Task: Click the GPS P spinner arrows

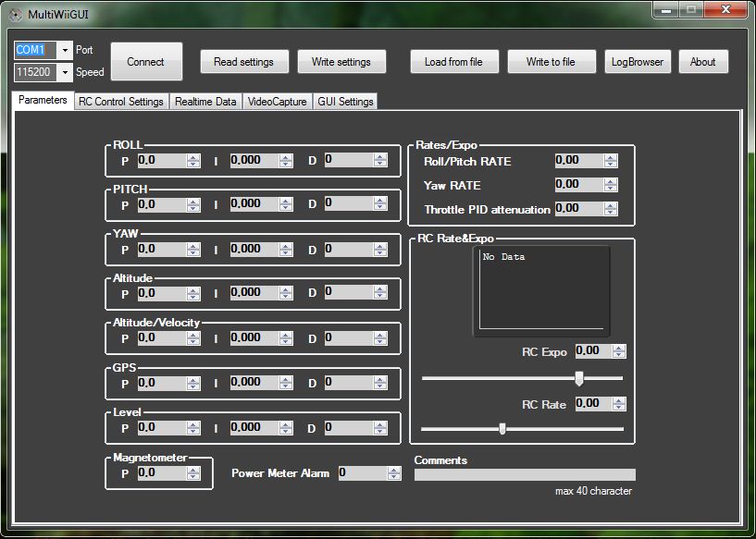Action: [x=193, y=384]
